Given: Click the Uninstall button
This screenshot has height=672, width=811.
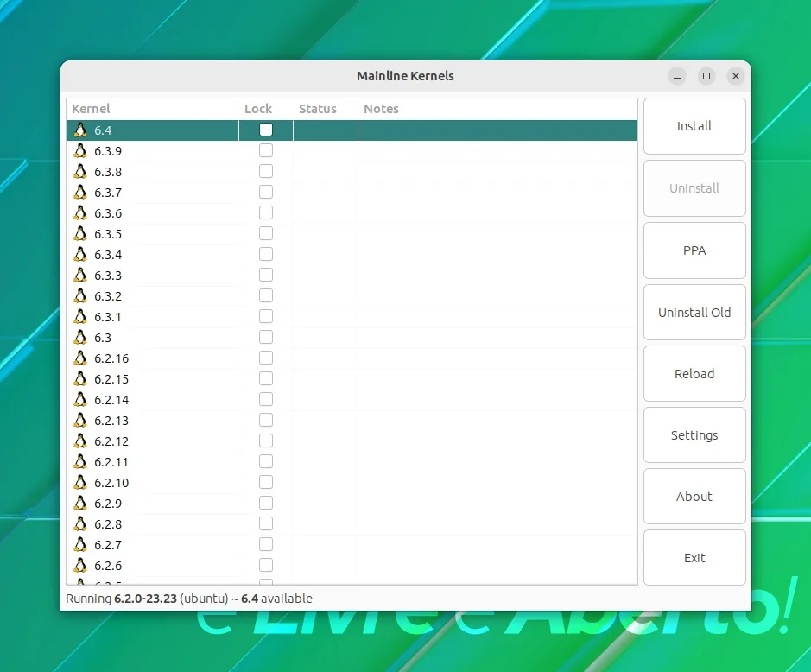Looking at the screenshot, I should tap(694, 187).
